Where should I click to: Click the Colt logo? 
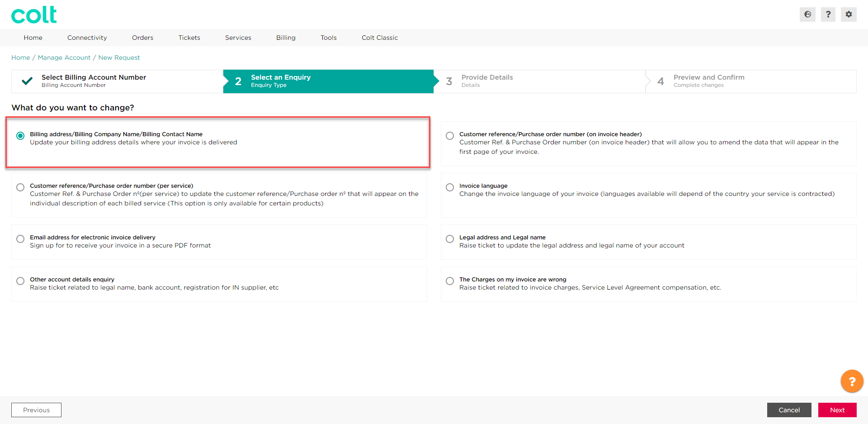coord(34,15)
